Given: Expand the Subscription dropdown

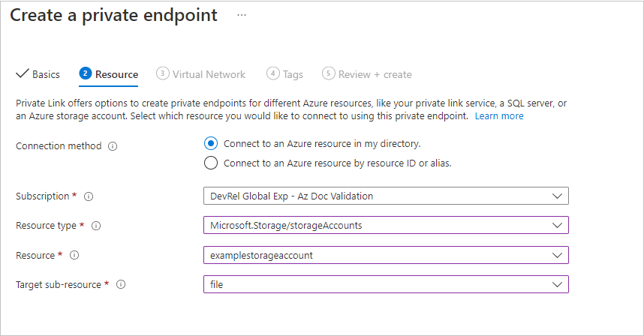Looking at the screenshot, I should point(556,196).
